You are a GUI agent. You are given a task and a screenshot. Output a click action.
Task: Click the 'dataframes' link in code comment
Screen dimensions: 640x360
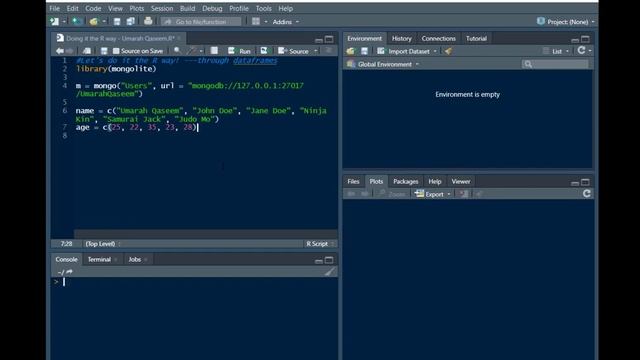[255, 60]
